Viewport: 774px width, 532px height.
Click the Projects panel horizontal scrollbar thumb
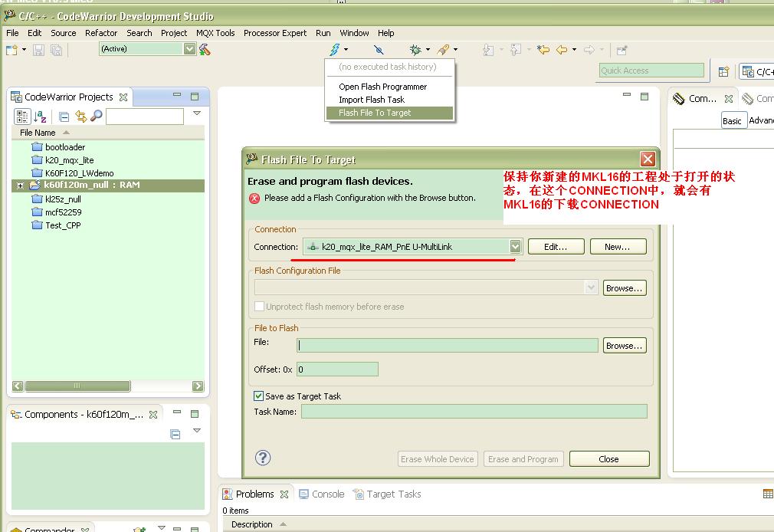click(77, 386)
